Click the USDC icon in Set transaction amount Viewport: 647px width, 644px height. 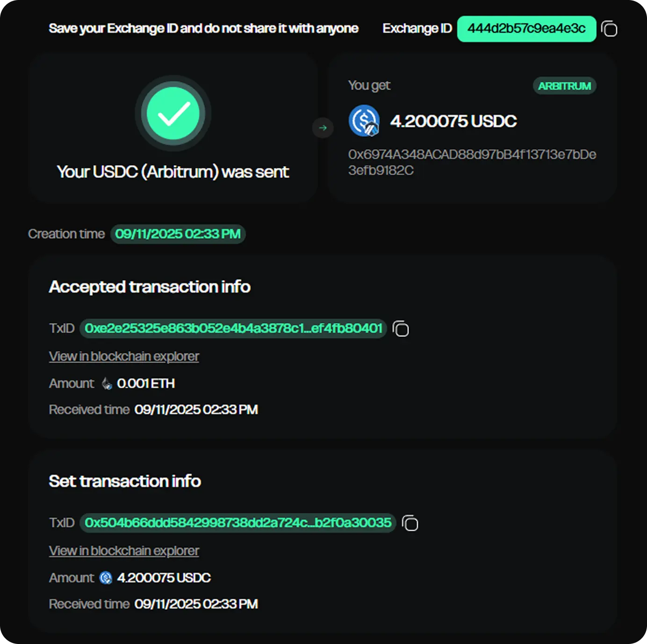point(106,578)
